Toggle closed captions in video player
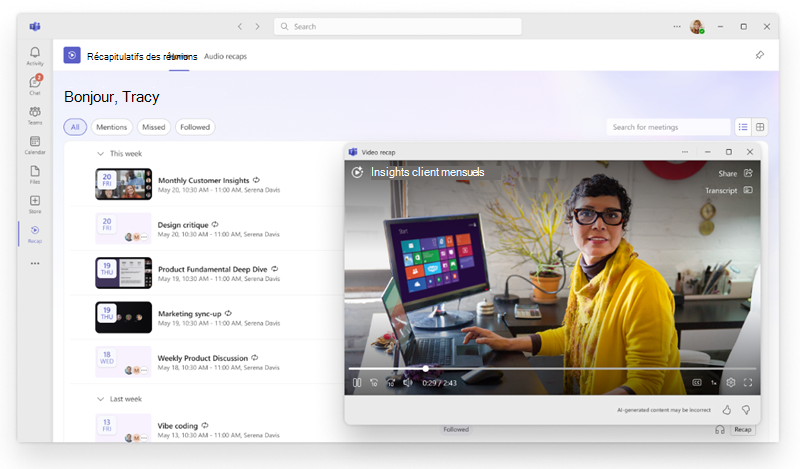 696,383
